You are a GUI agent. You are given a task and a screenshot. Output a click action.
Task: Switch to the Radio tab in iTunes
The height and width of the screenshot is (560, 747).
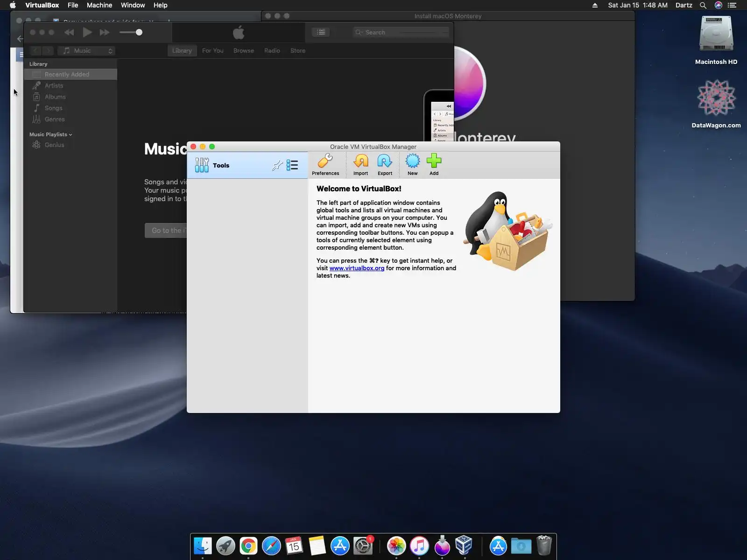[x=272, y=50]
